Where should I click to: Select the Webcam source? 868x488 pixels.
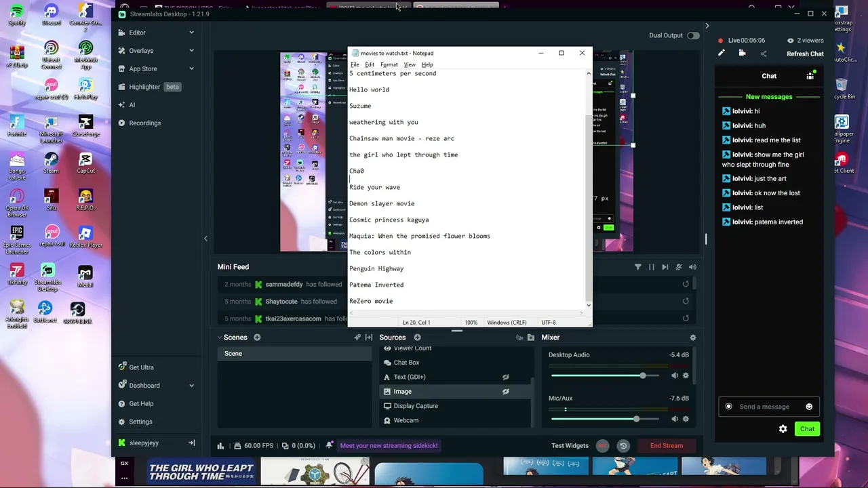click(x=454, y=420)
